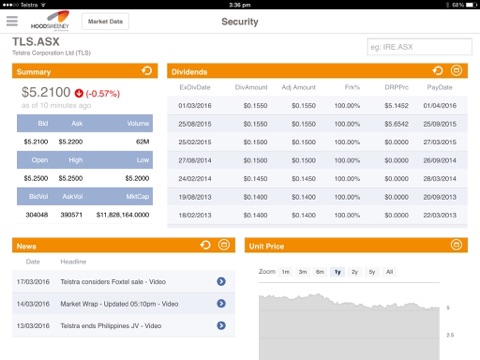Click the Frk% column header
480x360 pixels.
click(x=352, y=87)
